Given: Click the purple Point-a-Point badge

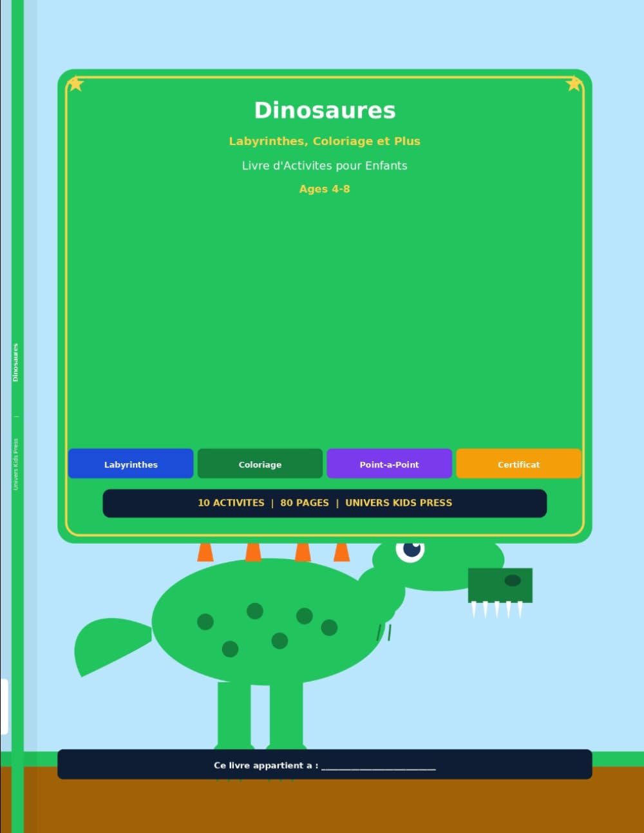Looking at the screenshot, I should [x=390, y=464].
